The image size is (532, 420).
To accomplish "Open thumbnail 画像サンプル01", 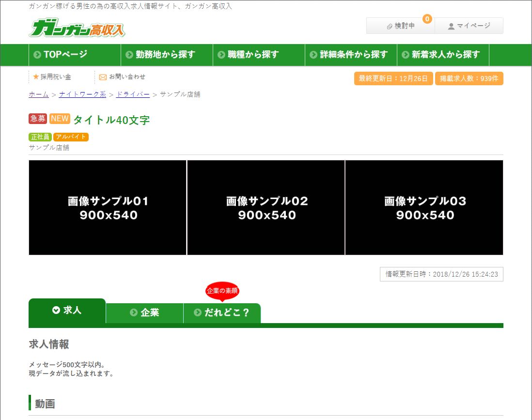I will tap(108, 208).
